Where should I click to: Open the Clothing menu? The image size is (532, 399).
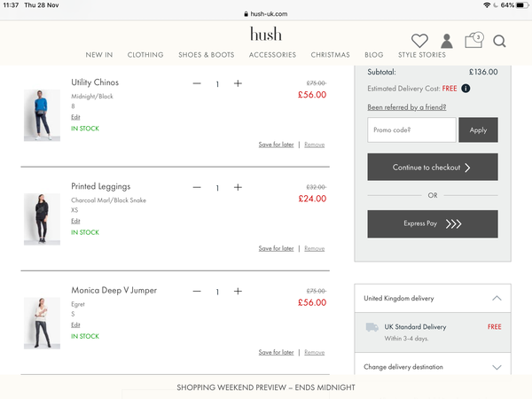pos(145,55)
